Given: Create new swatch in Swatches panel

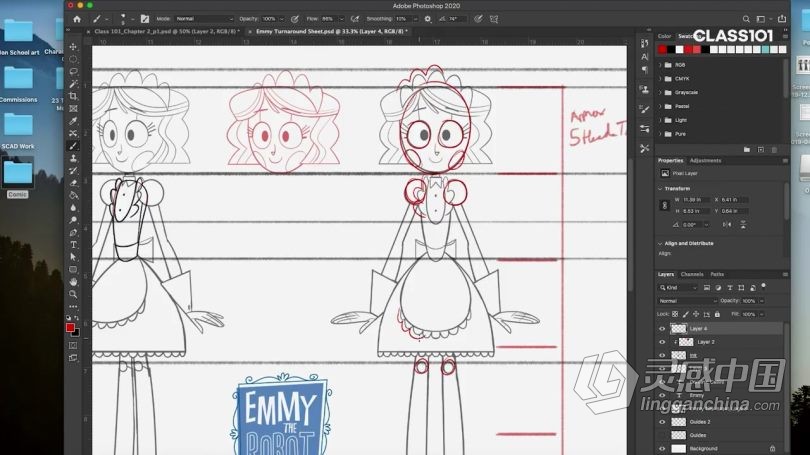Looking at the screenshot, I should click(x=760, y=149).
